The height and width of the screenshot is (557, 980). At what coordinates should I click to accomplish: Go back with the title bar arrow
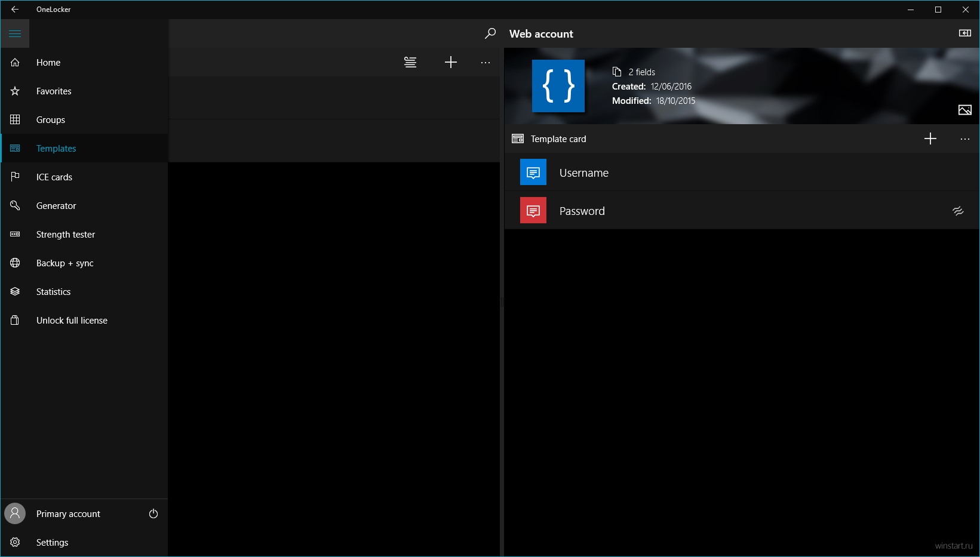click(15, 10)
